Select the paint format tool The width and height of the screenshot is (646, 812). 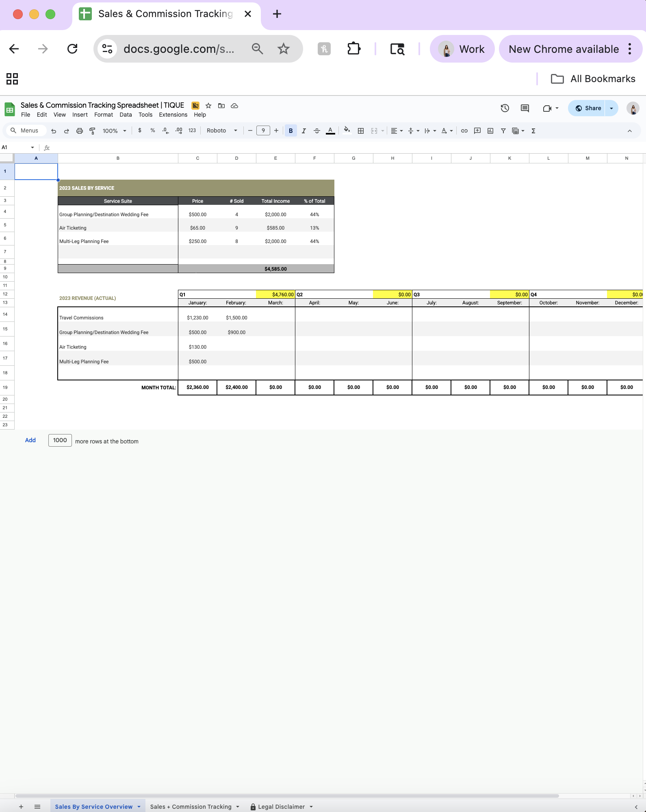coord(92,131)
